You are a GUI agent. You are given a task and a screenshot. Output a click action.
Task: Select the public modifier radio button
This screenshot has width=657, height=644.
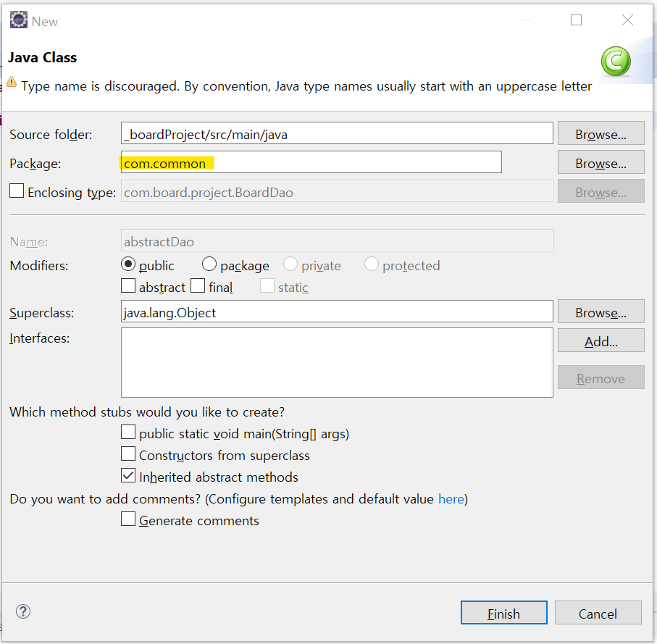pos(128,264)
